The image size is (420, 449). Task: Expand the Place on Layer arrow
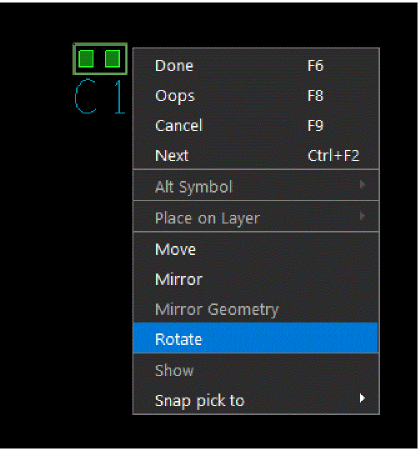coord(362,216)
